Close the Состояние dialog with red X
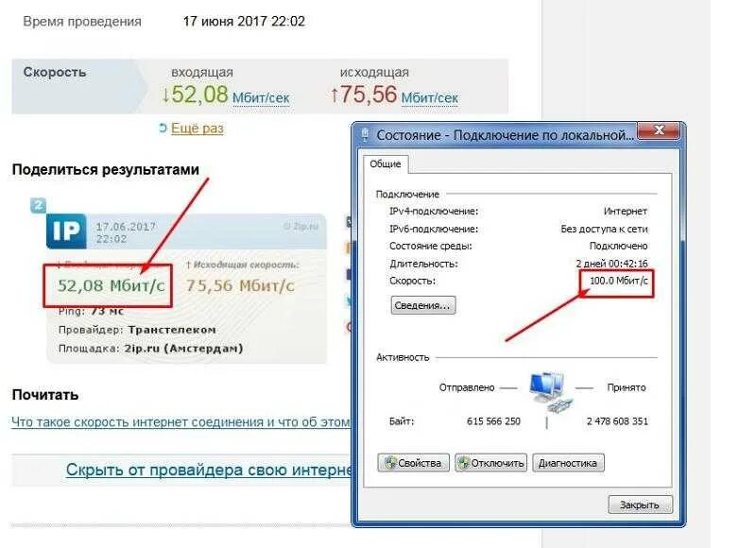756x548 pixels. (659, 130)
